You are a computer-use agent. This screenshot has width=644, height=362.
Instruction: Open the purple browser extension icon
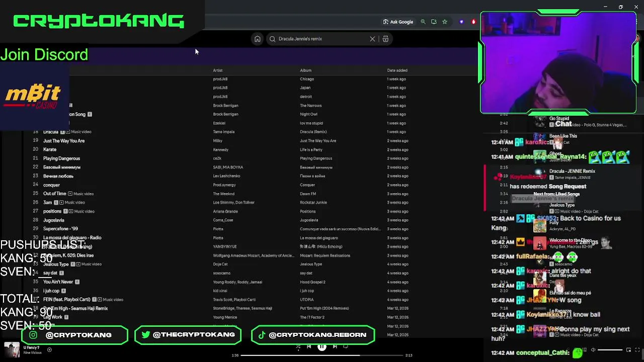point(461,22)
